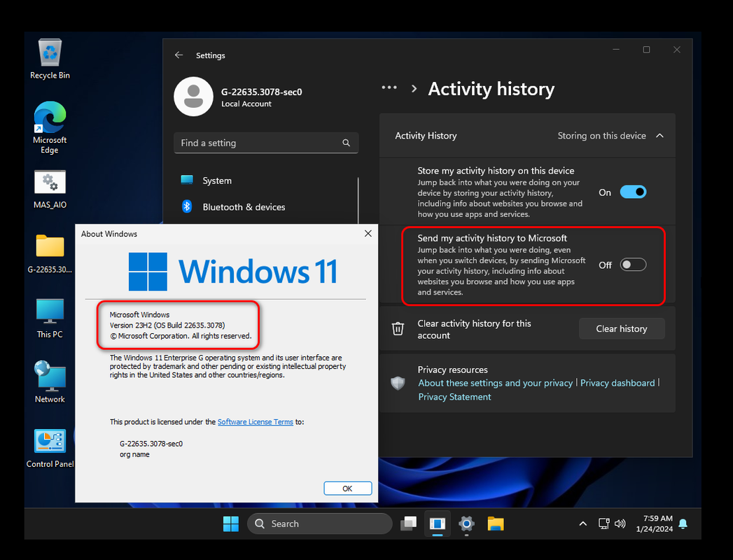This screenshot has height=560, width=733.
Task: Click the Find a setting search box
Action: pyautogui.click(x=266, y=143)
